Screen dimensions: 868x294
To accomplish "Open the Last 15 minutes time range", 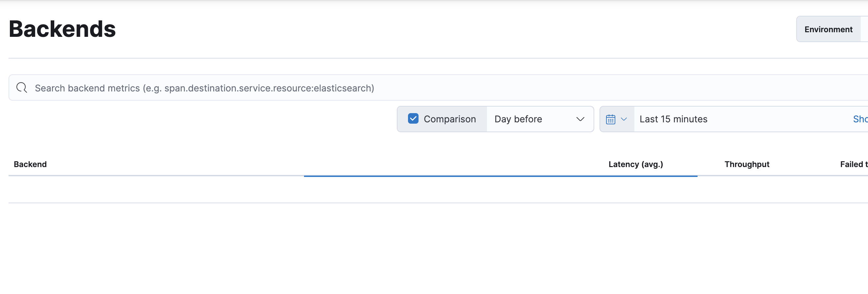I will tap(673, 119).
